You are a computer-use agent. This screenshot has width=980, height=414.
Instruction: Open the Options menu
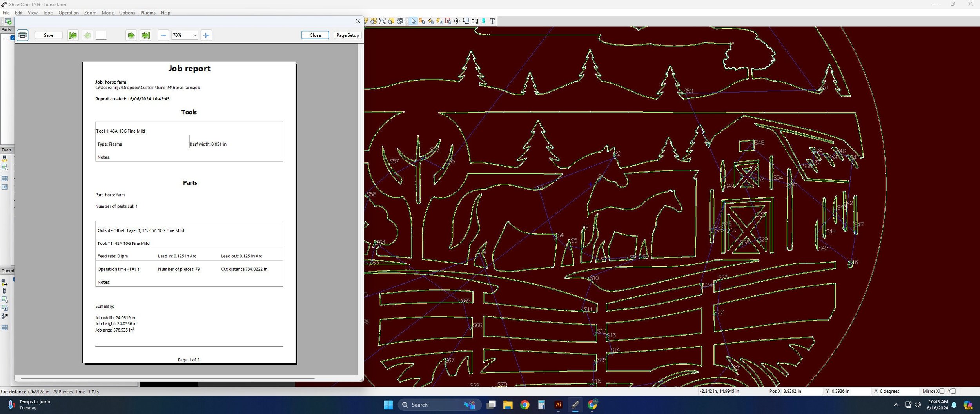point(127,13)
